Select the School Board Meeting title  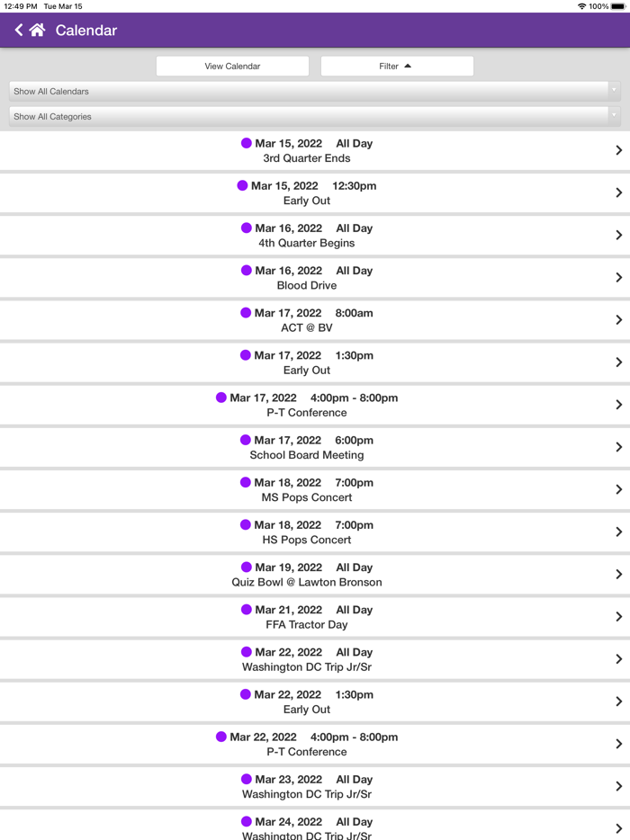[x=307, y=455]
